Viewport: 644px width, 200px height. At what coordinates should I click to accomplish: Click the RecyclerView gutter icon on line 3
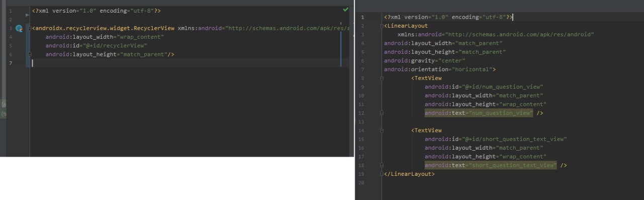tap(19, 29)
